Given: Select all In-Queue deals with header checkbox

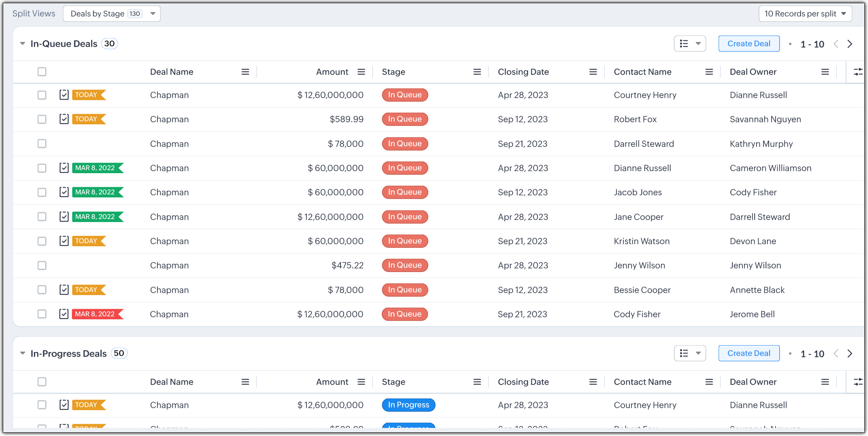Looking at the screenshot, I should tap(42, 72).
